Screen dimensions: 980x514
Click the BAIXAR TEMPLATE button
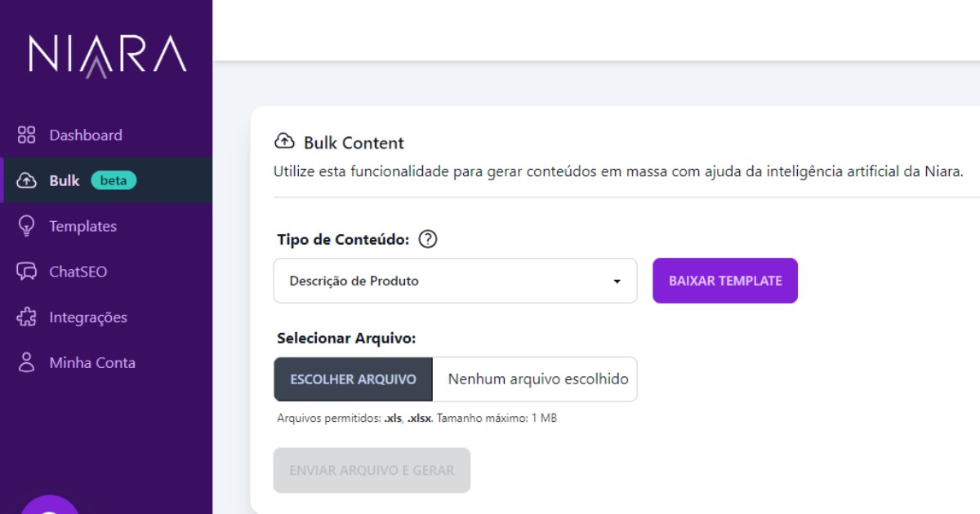pos(724,280)
